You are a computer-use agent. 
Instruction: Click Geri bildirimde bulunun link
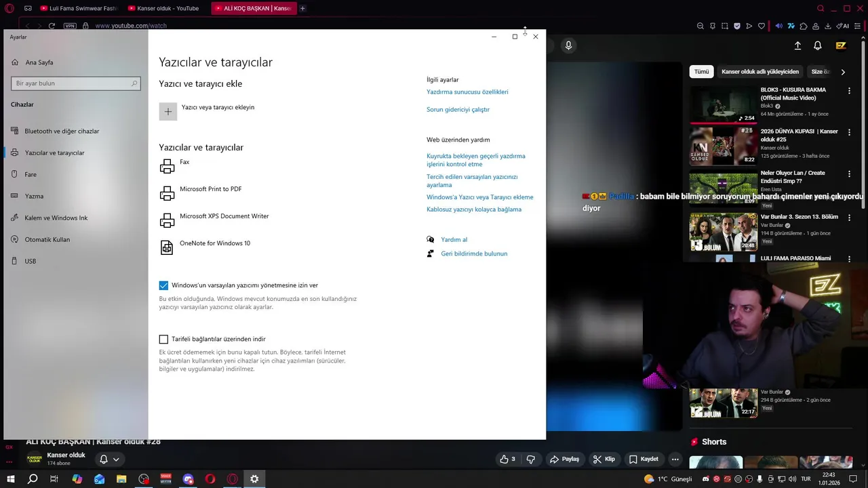[x=474, y=254]
